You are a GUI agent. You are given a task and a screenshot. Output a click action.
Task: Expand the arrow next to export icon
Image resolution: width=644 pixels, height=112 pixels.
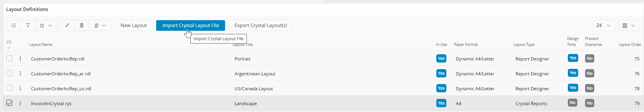coord(50,26)
